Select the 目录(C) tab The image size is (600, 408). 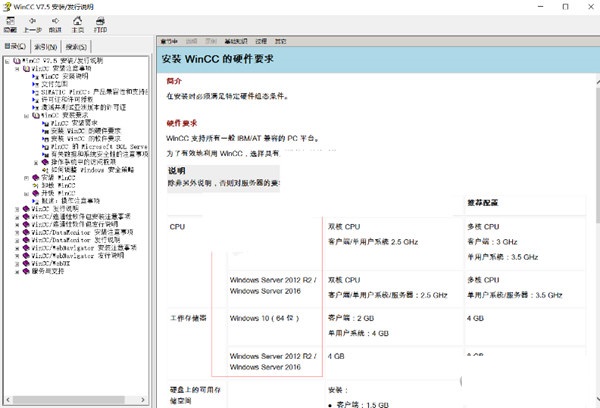coord(16,46)
